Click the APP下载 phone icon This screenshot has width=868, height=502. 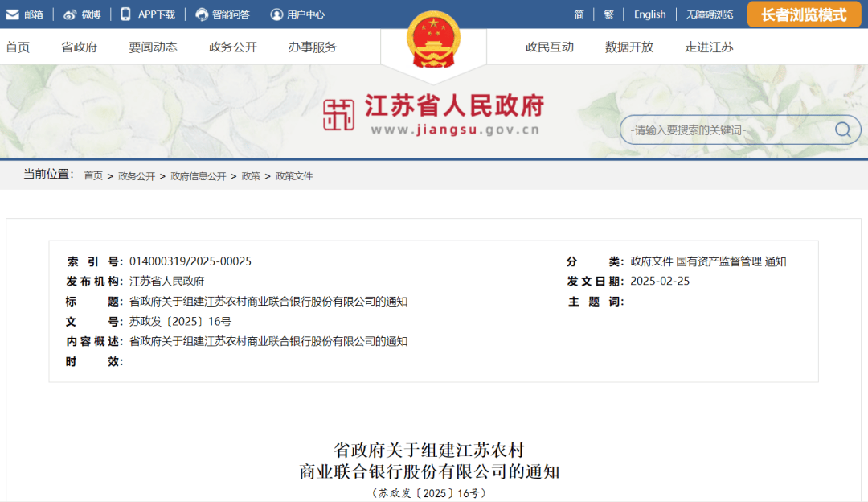click(x=126, y=14)
